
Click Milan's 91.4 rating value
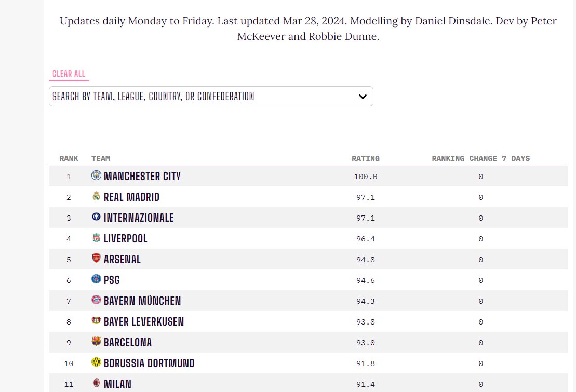coord(366,384)
